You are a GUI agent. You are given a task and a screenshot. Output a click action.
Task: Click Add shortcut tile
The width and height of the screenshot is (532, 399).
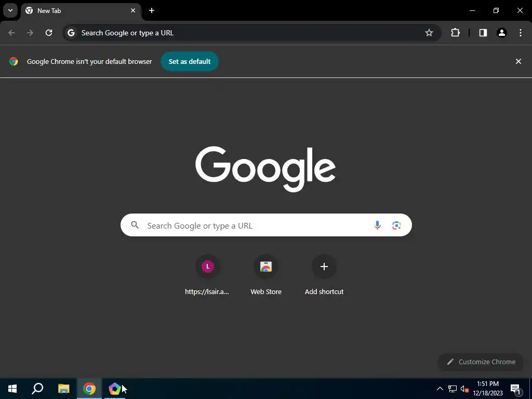click(x=324, y=275)
